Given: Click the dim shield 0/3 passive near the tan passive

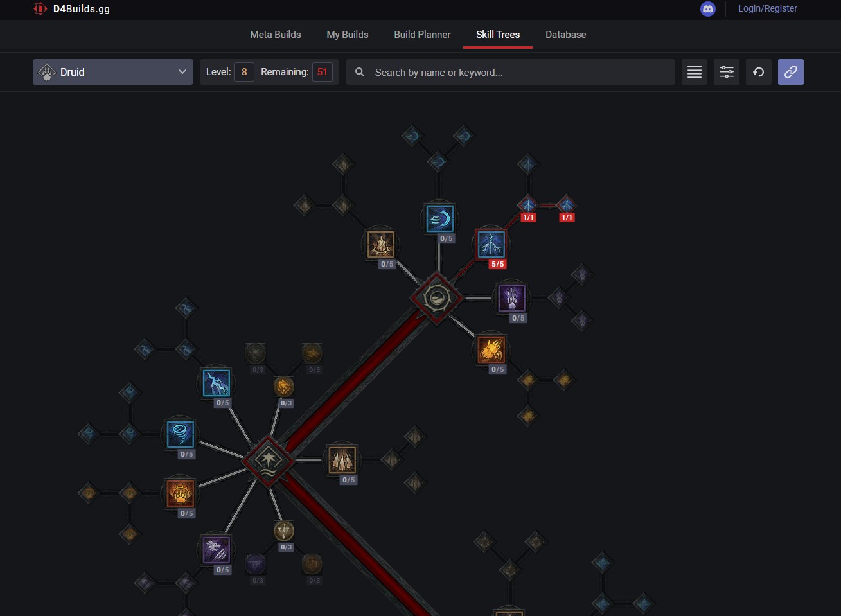Looking at the screenshot, I should [x=312, y=563].
